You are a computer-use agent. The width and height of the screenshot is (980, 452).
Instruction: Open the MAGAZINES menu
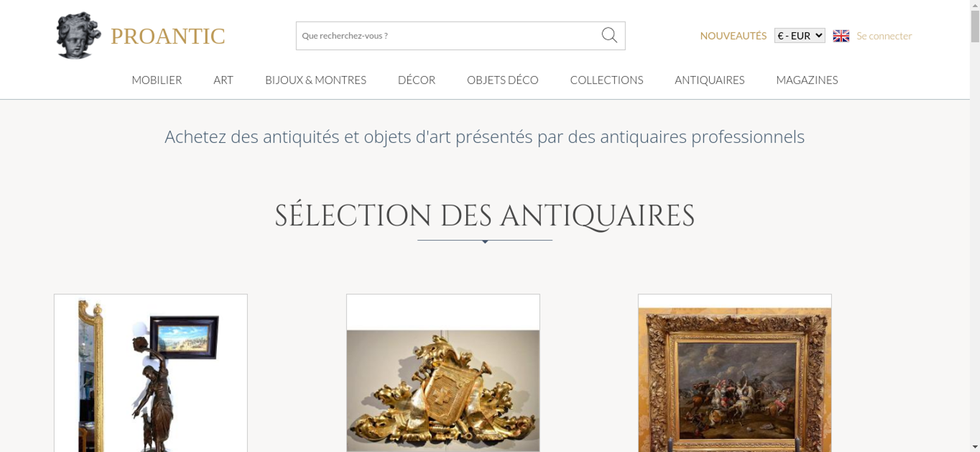807,80
